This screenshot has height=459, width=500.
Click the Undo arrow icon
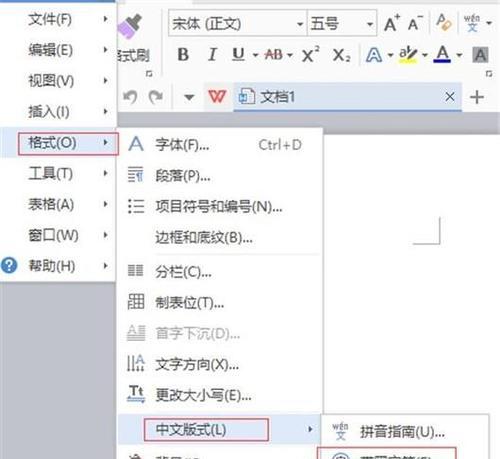point(130,97)
